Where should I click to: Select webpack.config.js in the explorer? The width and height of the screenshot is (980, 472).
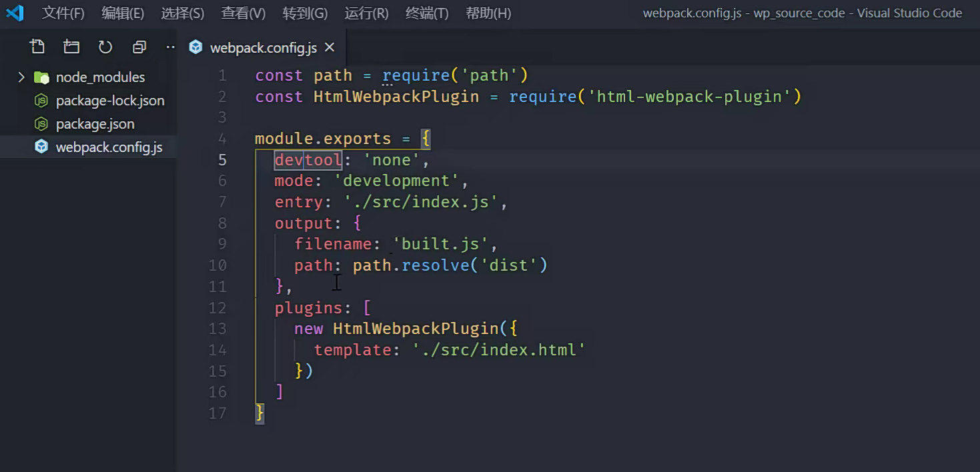pos(109,147)
